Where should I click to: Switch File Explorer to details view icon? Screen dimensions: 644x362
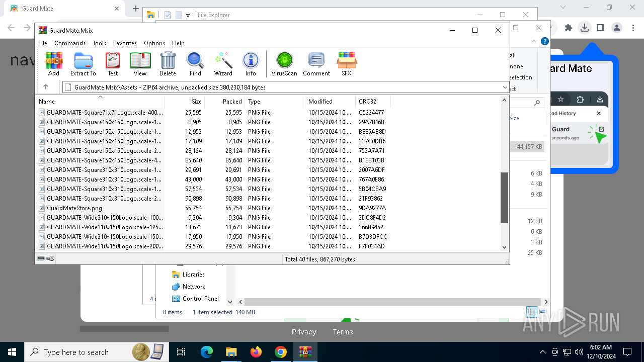(x=532, y=312)
